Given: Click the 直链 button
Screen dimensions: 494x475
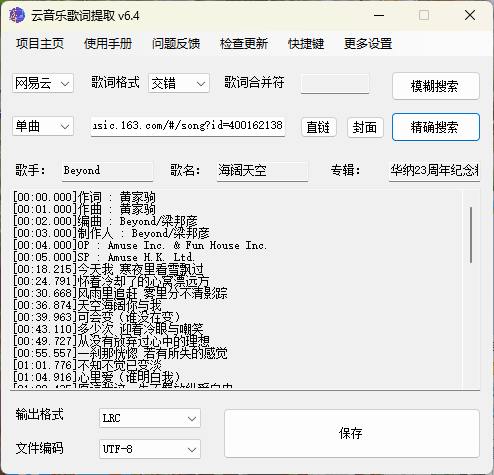Looking at the screenshot, I should 319,127.
